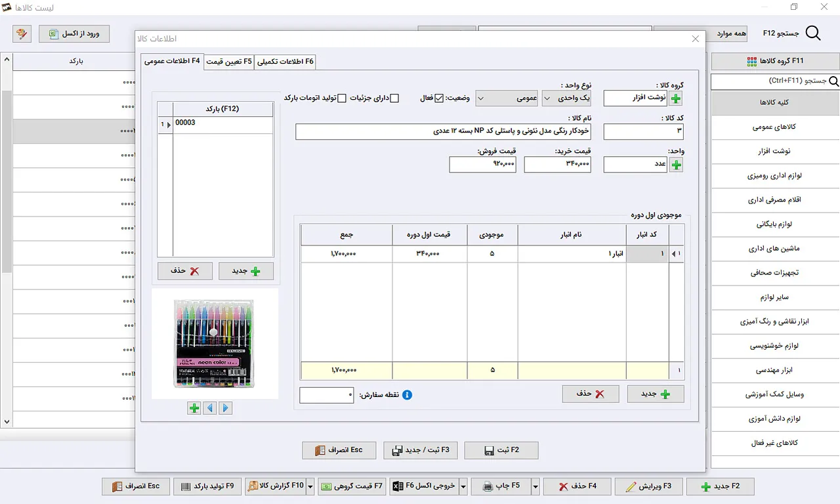Toggle the فعال status checkbox
The image size is (840, 504).
click(440, 98)
